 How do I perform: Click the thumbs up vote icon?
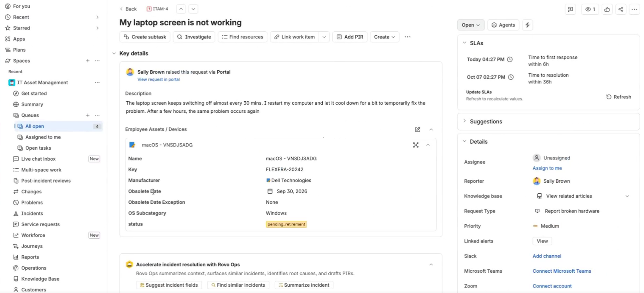pyautogui.click(x=607, y=9)
